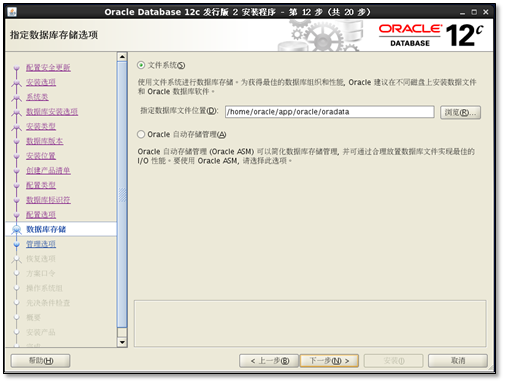Click the 取消 cancel button
505x383 pixels.
[458, 361]
